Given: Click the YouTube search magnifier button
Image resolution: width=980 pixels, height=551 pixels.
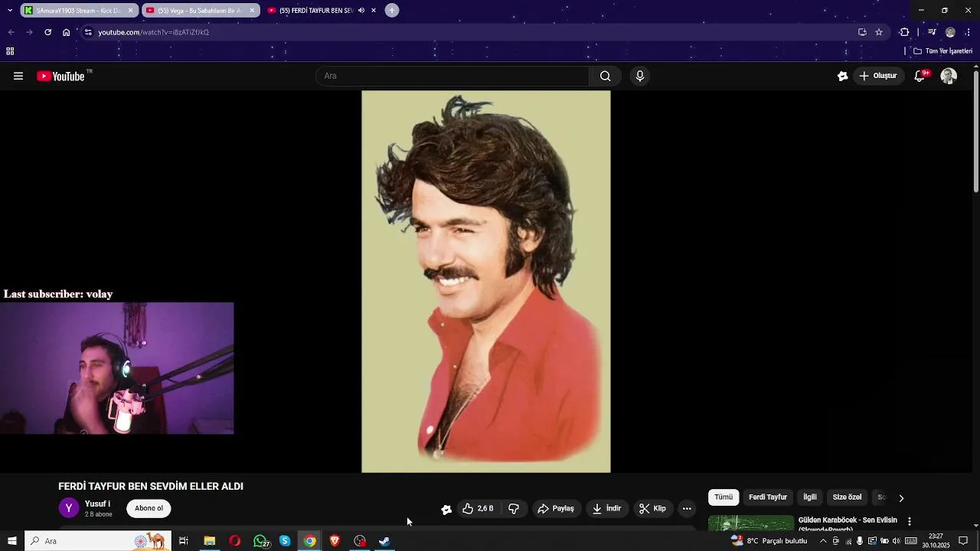Looking at the screenshot, I should [605, 76].
